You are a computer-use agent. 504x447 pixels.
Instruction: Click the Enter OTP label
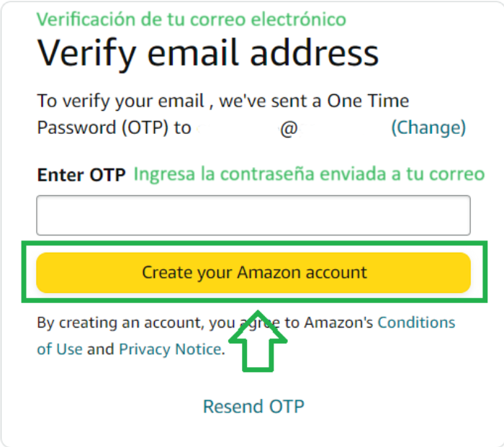(x=81, y=174)
